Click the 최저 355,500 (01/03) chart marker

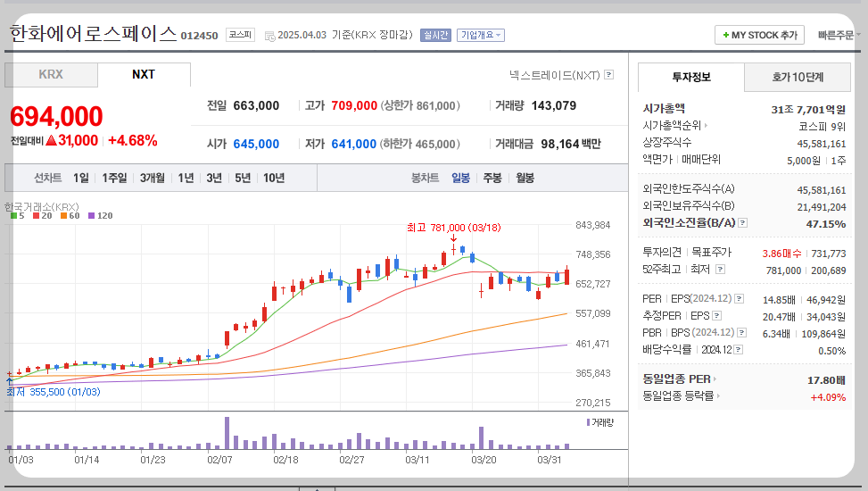pos(54,392)
